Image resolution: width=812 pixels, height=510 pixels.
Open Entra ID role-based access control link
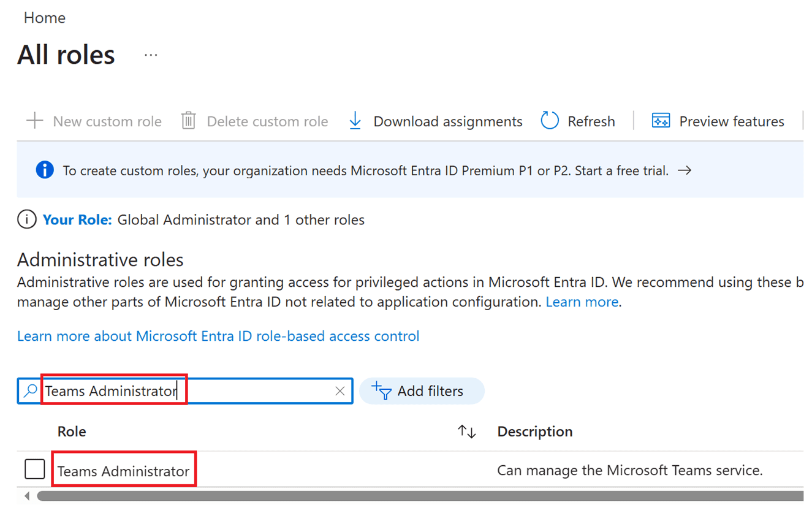tap(218, 336)
